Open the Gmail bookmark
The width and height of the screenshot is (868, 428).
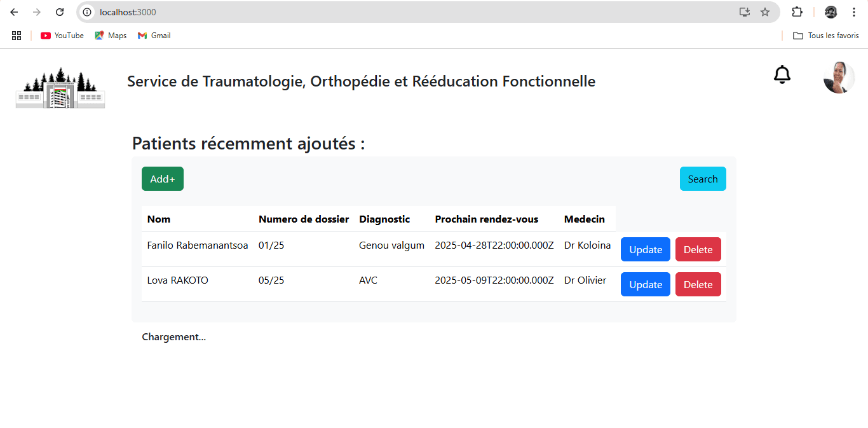154,36
